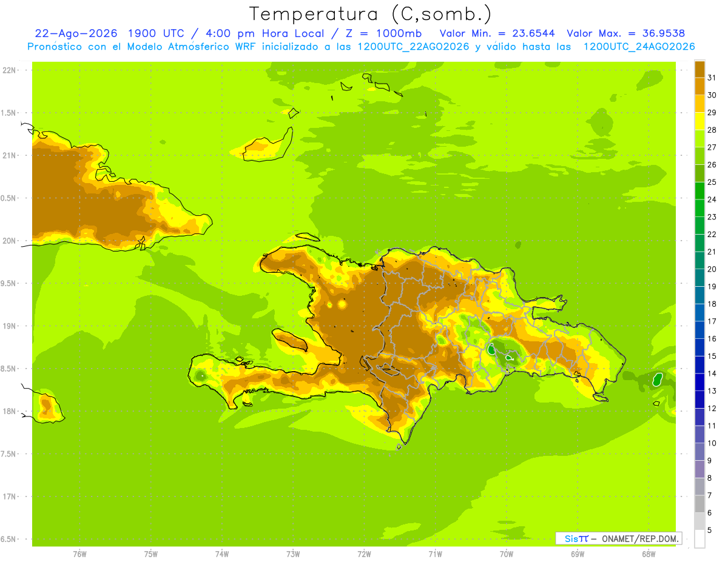Click legend value "28"

tap(712, 130)
